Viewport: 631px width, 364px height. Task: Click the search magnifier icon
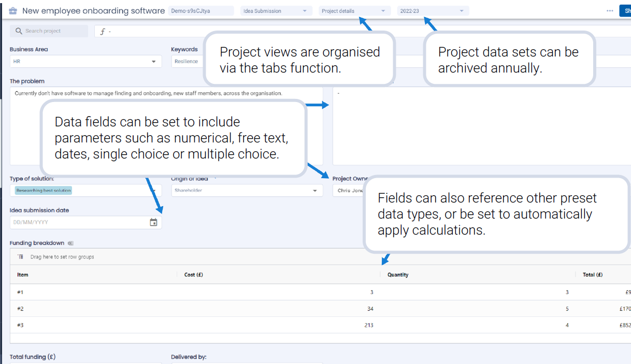point(19,31)
